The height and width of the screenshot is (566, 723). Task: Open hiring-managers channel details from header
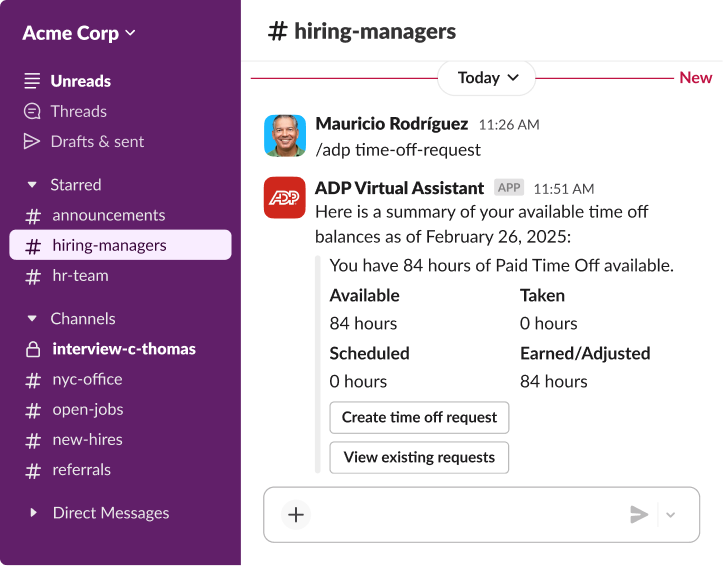coord(375,31)
